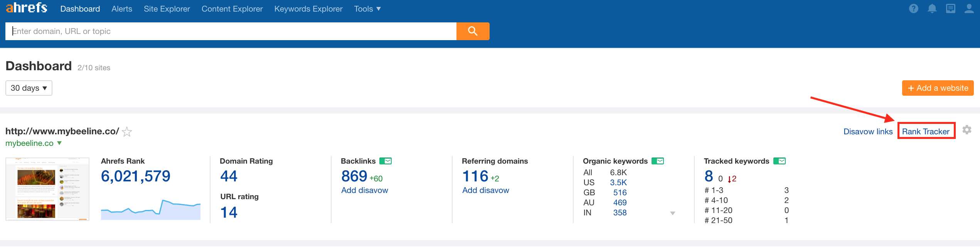Click the news messages icon
Screen dimensions: 980x247
click(950, 8)
